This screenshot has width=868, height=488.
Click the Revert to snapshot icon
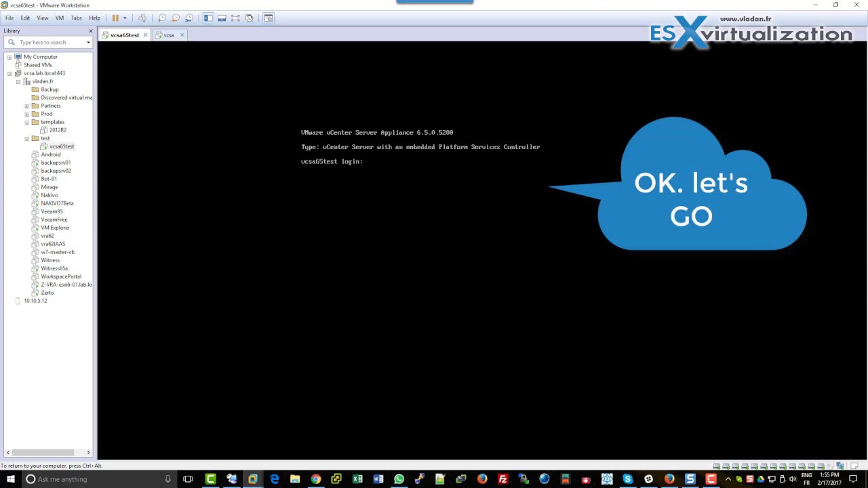[x=175, y=18]
